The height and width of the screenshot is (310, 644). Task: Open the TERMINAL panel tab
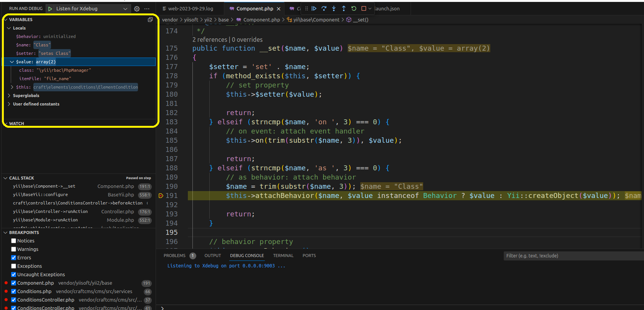coord(283,256)
